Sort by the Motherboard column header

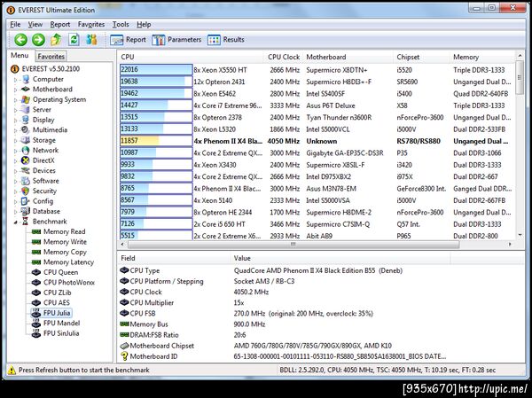(x=348, y=57)
